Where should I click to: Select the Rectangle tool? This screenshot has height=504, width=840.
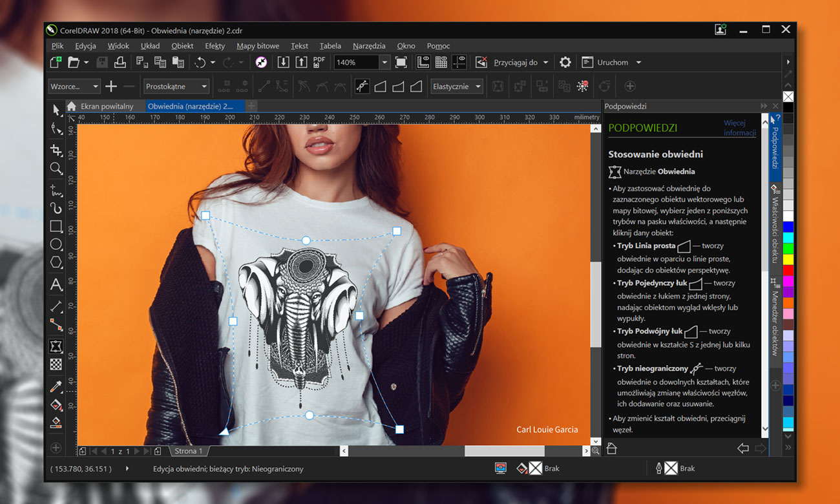pyautogui.click(x=56, y=226)
